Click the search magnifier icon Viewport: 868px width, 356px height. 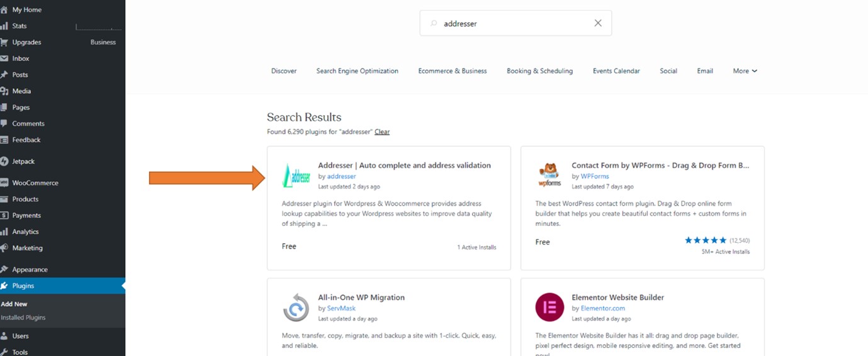pyautogui.click(x=434, y=23)
